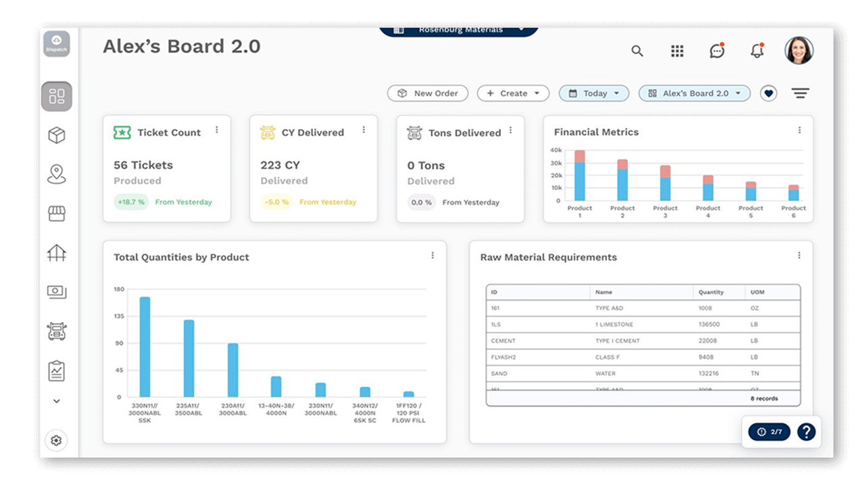Click the New Order button
The height and width of the screenshot is (488, 868).
pos(428,94)
